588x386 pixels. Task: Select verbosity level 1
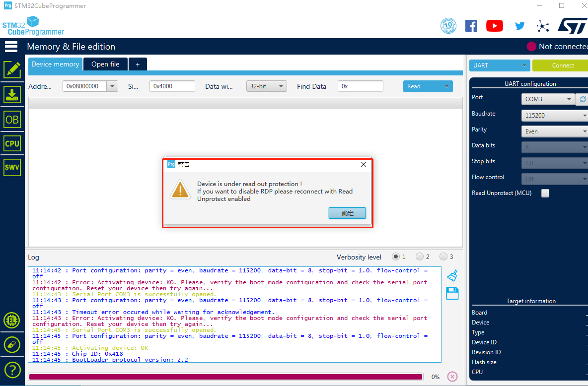click(x=396, y=257)
